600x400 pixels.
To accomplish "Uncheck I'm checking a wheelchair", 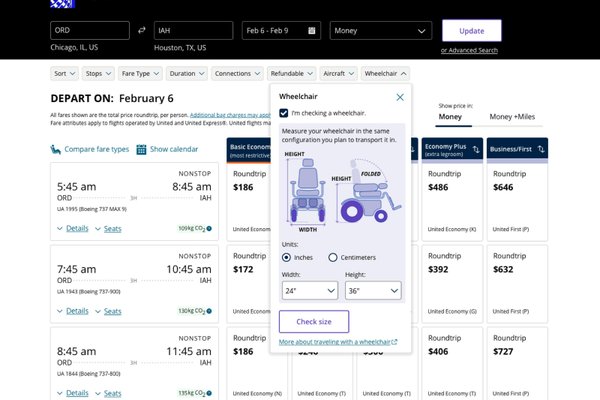I will [x=284, y=113].
